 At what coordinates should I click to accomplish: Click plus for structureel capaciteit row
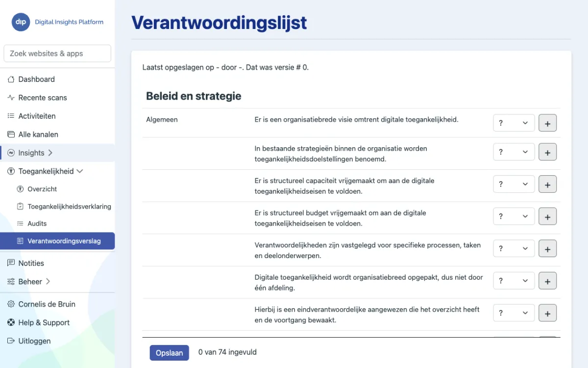547,184
